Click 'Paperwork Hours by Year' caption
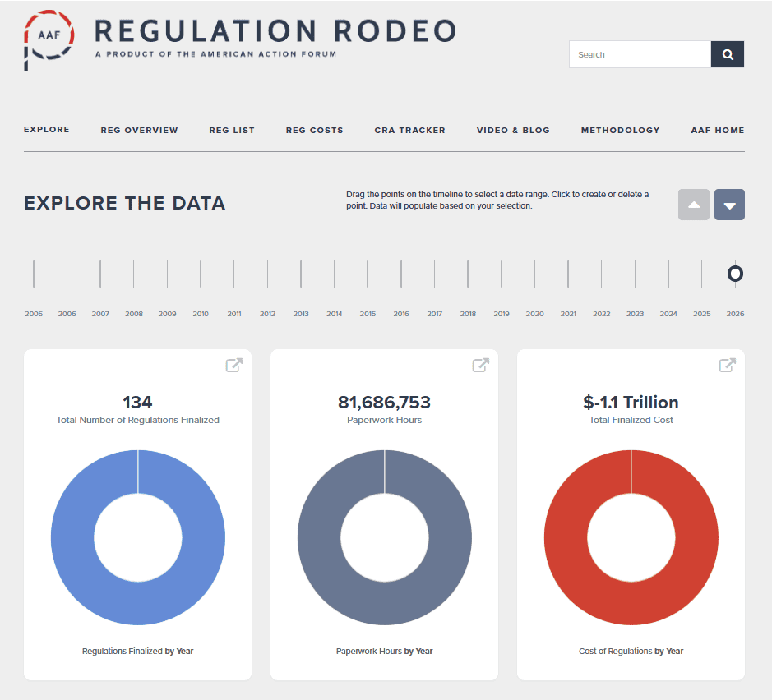This screenshot has width=772, height=700. click(x=384, y=651)
